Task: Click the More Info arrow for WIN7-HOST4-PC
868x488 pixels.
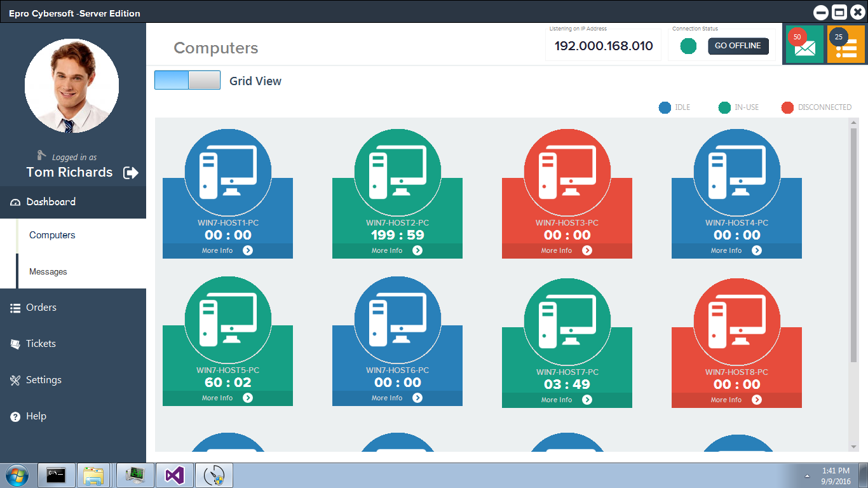Action: coord(757,250)
